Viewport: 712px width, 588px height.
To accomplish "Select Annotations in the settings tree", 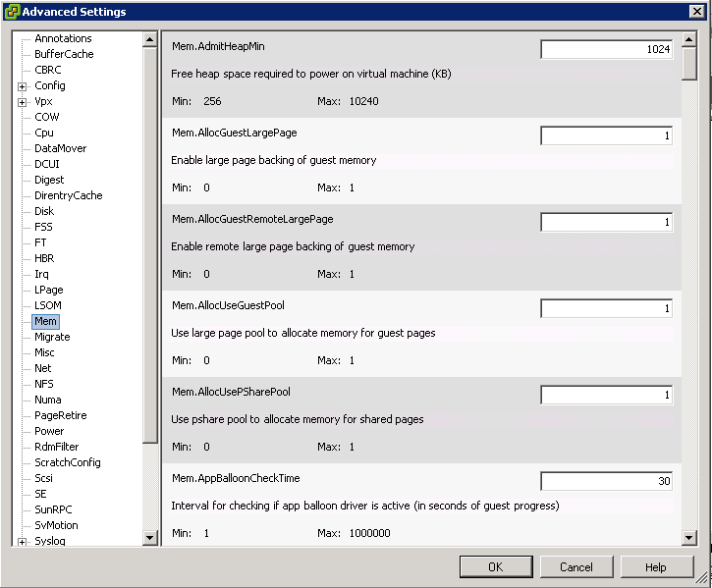I will point(63,38).
